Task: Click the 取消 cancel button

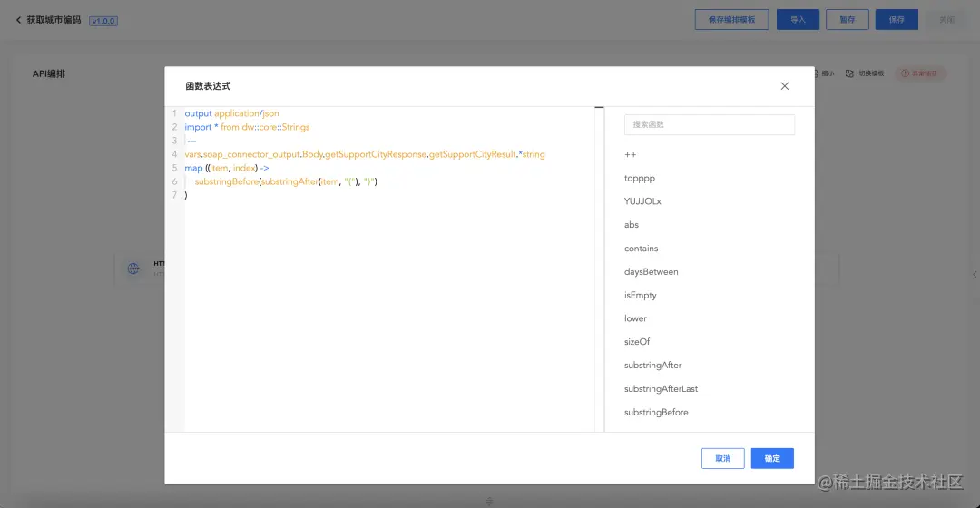Action: (x=722, y=458)
